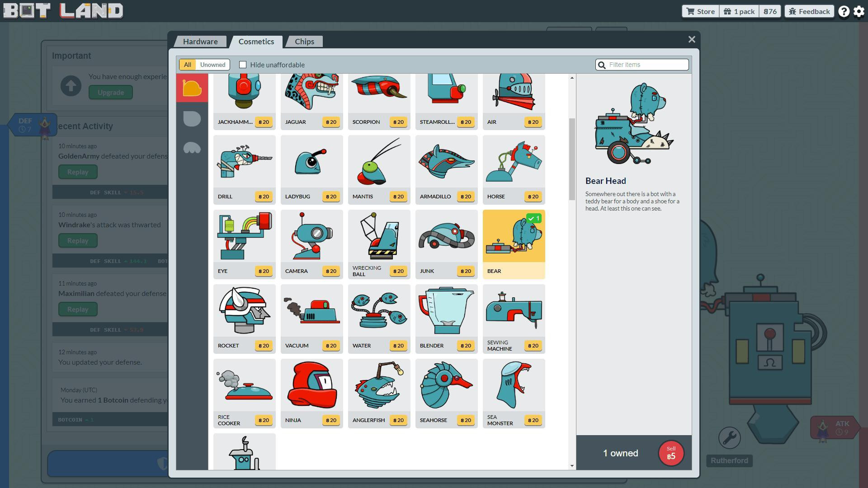Select the Jaguar head cosmetic
This screenshot has width=868, height=488.
pyautogui.click(x=311, y=102)
